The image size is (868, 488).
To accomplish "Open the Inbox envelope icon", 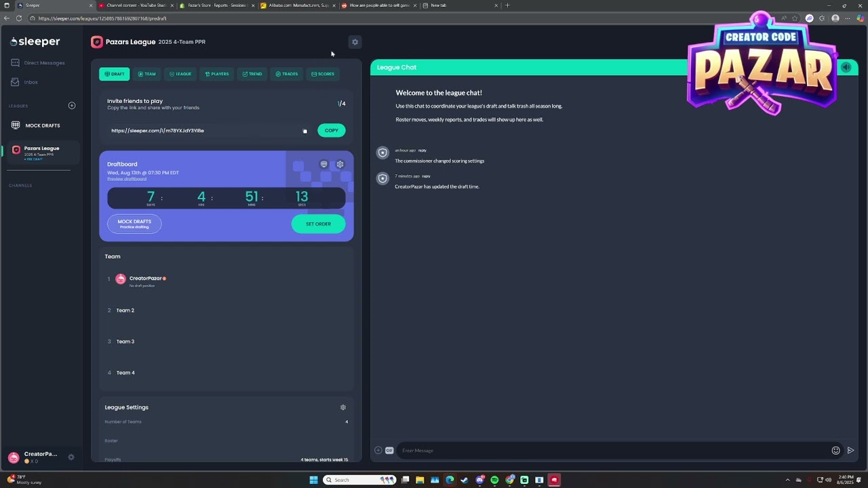I will (15, 82).
